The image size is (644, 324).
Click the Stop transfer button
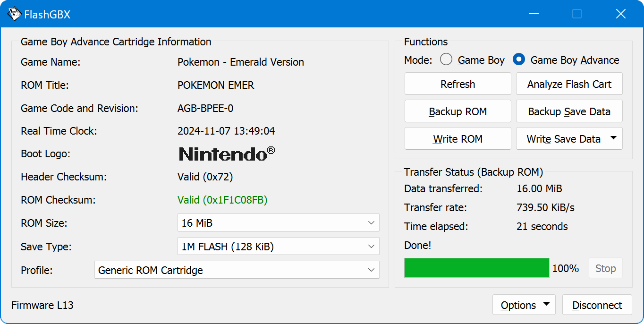click(x=605, y=268)
